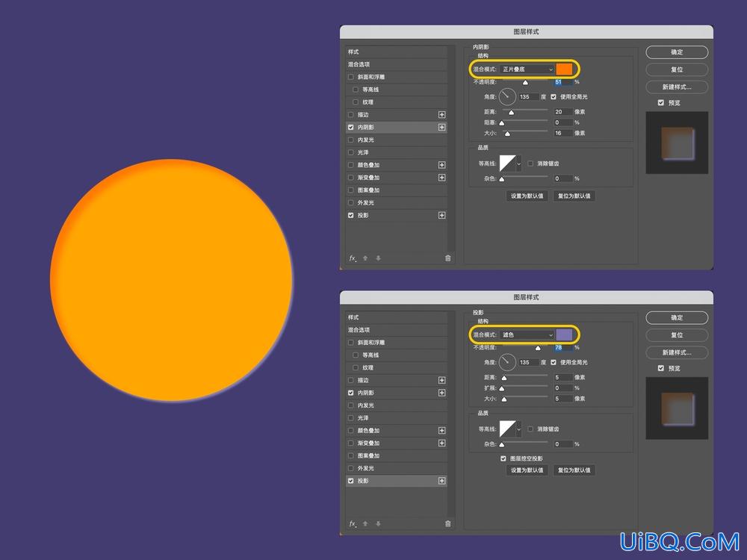The height and width of the screenshot is (560, 747).
Task: Expand contour picker arrow in Drop Shadow dialog
Action: point(519,429)
